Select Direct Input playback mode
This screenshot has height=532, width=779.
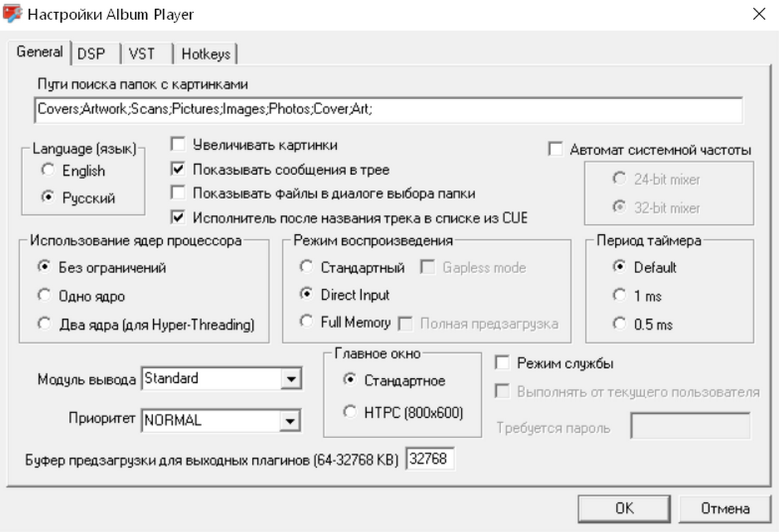coord(345,295)
